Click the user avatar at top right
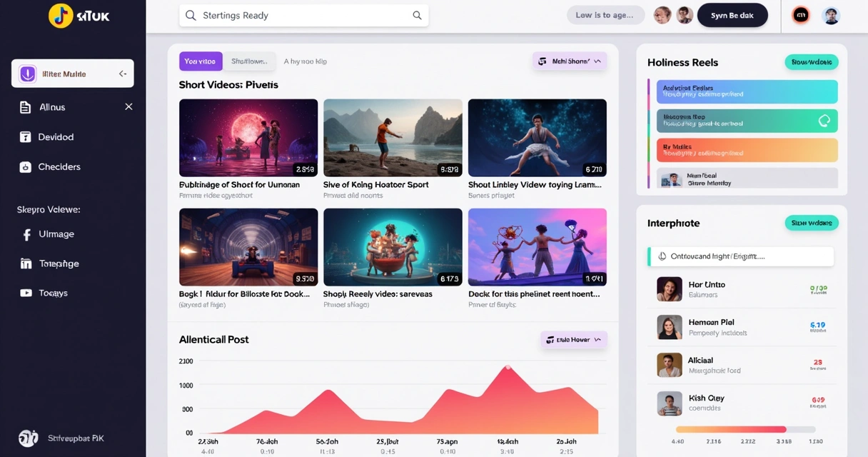 [831, 14]
